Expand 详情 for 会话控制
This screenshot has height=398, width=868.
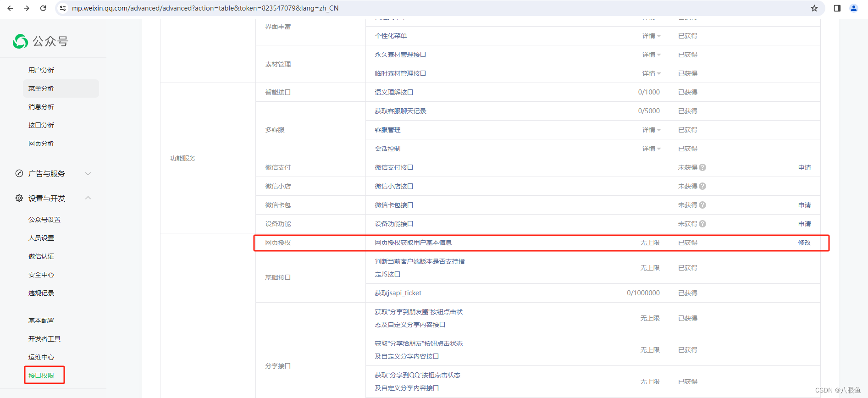pos(651,149)
